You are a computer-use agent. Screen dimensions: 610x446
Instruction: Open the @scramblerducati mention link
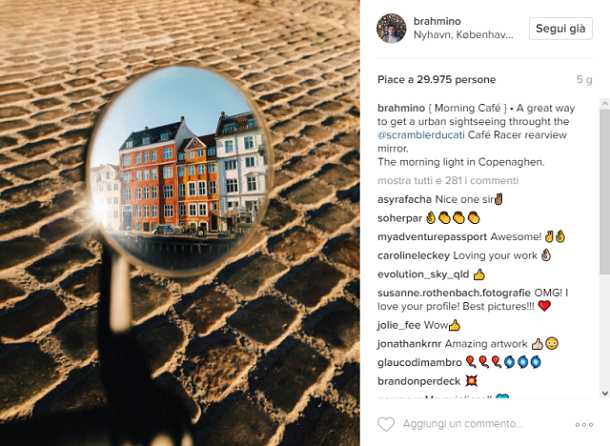pos(421,135)
